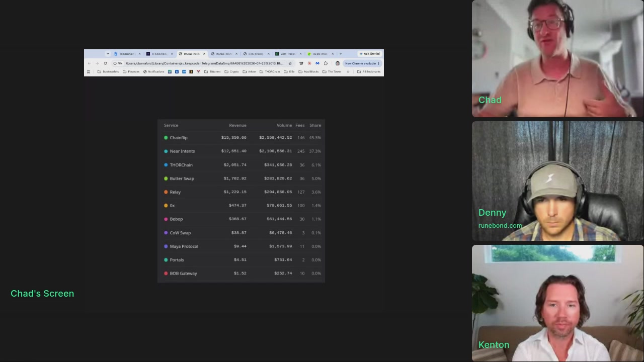
Task: Go forward to the next page
Action: coord(97,63)
